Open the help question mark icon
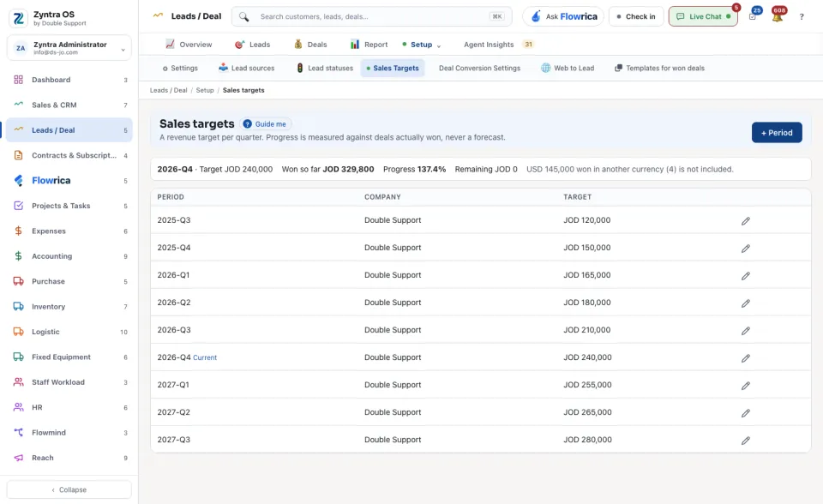This screenshot has width=823, height=504. pyautogui.click(x=802, y=17)
